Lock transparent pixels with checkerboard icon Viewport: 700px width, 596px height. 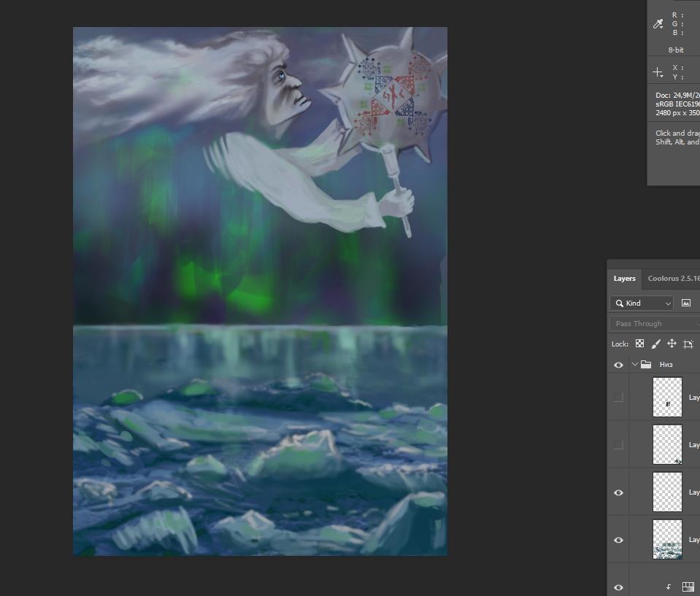click(x=639, y=344)
